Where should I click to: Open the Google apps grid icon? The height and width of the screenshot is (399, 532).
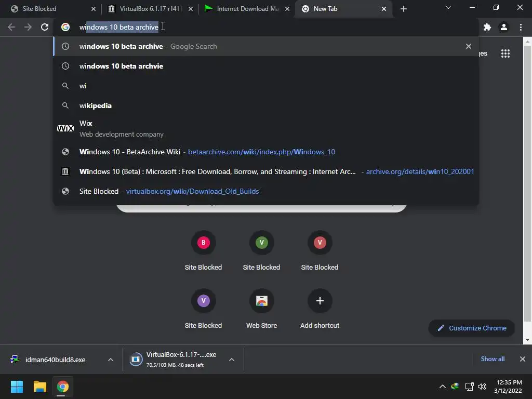click(x=506, y=54)
